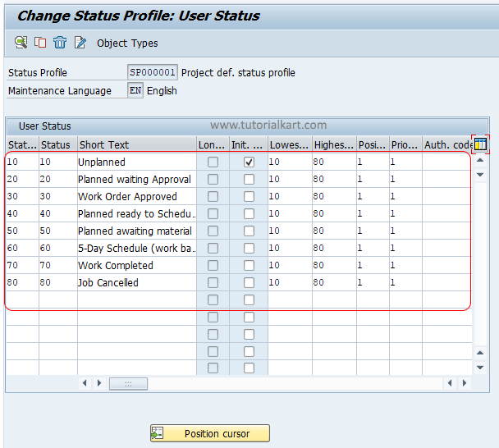The height and width of the screenshot is (448, 499).
Task: Click the far-right horizontal scroll left arrow
Action: click(x=450, y=383)
